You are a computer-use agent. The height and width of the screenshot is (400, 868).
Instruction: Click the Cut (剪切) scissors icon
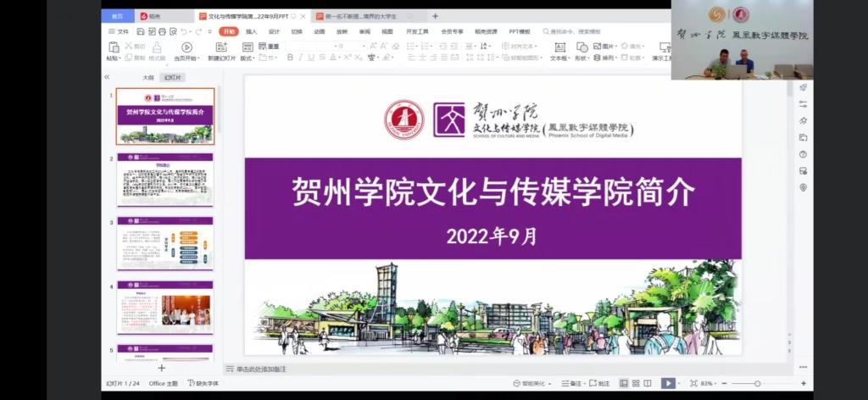click(129, 47)
